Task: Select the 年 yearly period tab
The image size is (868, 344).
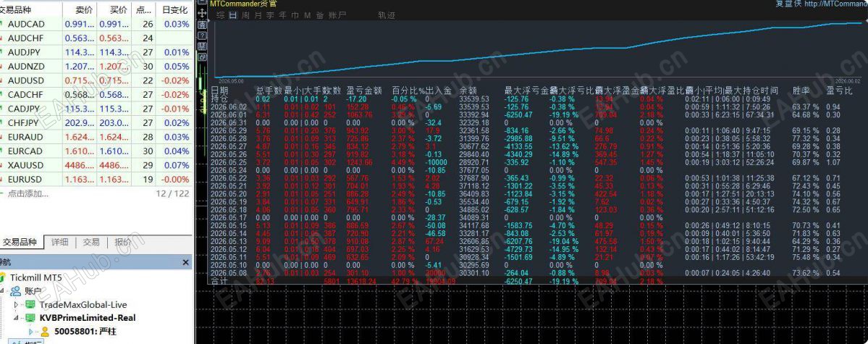Action: (x=283, y=15)
